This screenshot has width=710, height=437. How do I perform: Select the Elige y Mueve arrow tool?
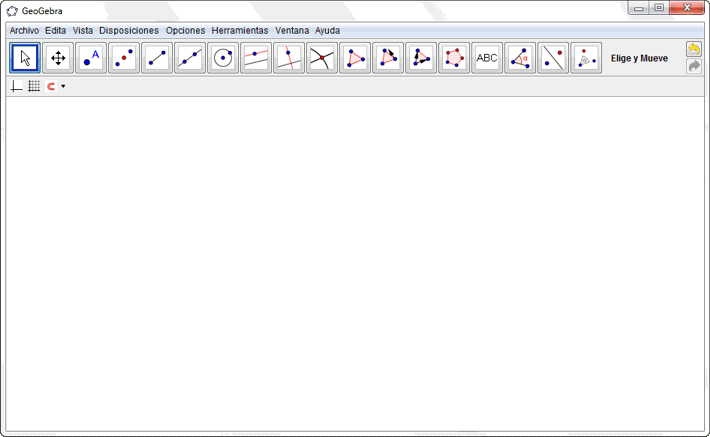click(25, 58)
